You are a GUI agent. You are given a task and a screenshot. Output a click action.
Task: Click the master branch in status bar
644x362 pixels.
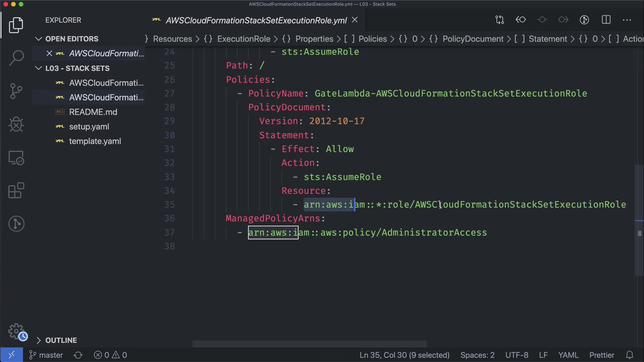click(x=46, y=355)
